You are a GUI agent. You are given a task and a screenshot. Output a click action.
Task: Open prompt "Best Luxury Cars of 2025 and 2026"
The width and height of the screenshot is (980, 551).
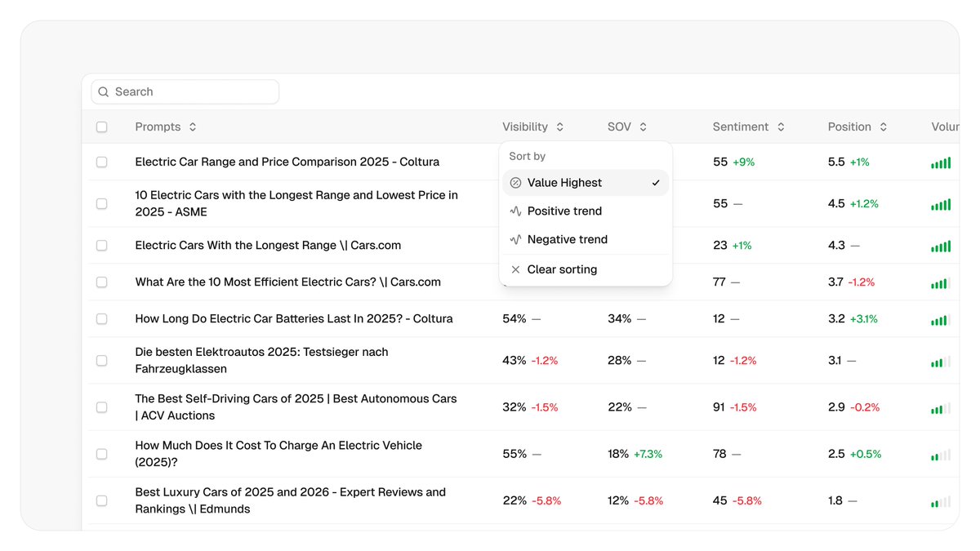point(290,500)
